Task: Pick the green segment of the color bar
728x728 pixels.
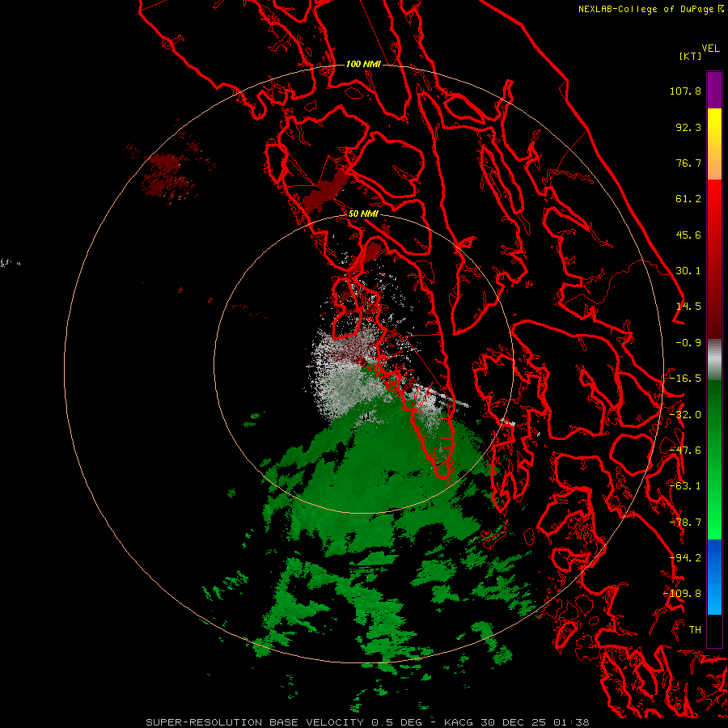Action: coord(714,459)
